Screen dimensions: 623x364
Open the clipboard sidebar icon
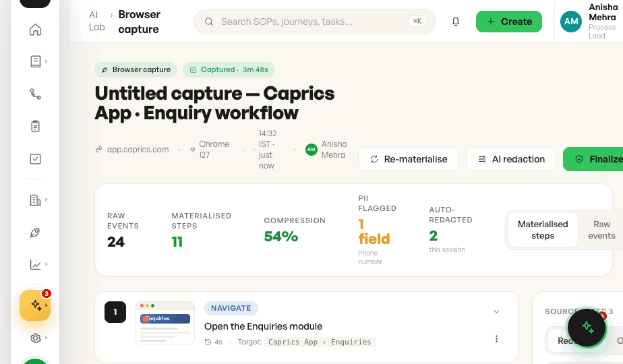[x=35, y=126]
